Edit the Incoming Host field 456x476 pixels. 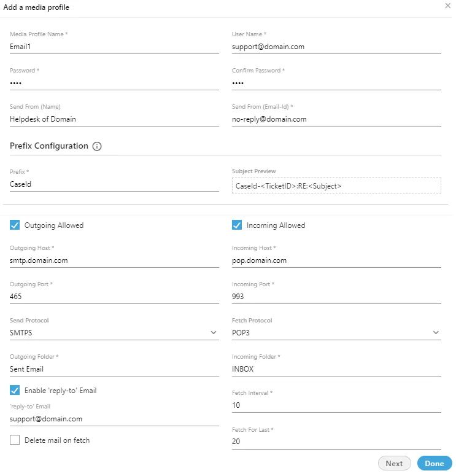tap(336, 261)
